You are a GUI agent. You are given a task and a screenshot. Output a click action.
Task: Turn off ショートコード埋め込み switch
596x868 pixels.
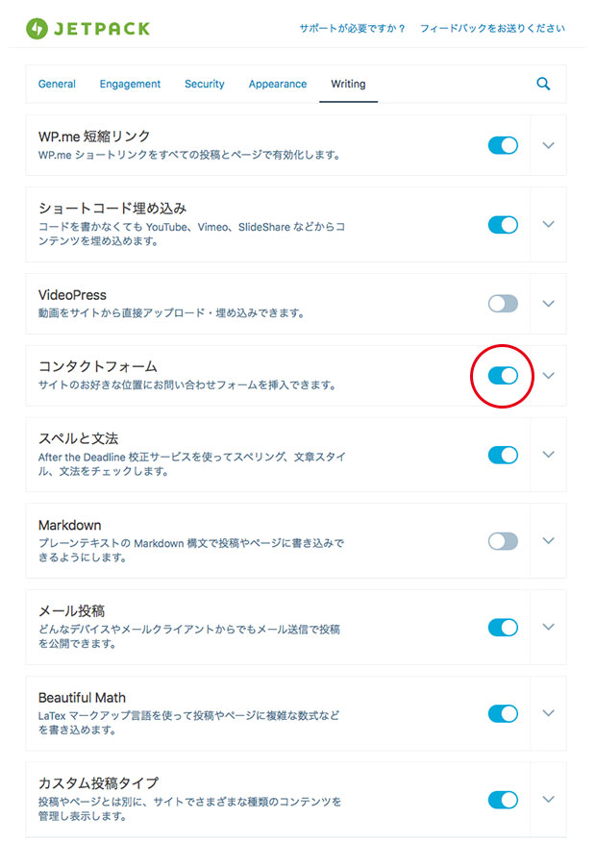[503, 225]
